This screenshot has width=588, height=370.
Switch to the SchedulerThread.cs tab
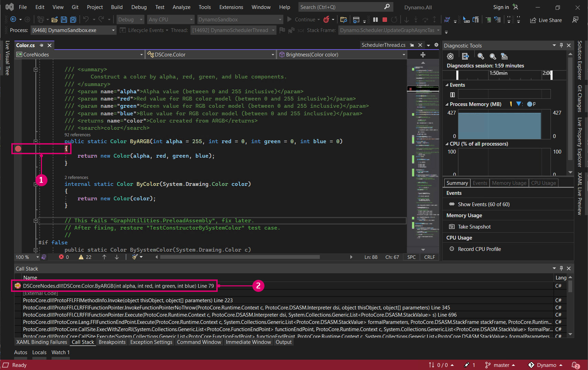383,45
